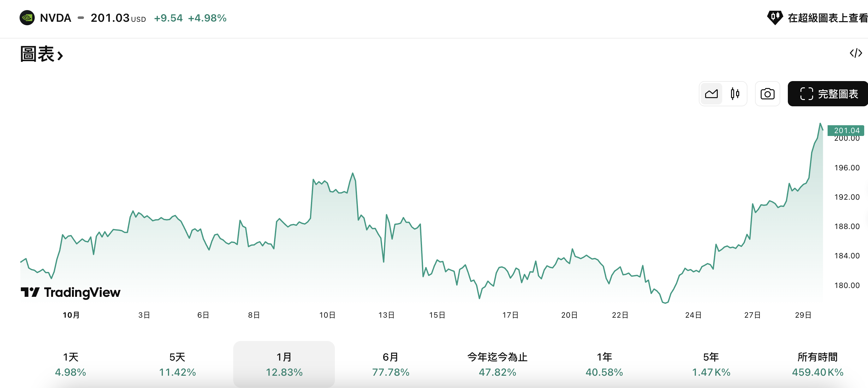Select the 5年 time range tab

711,364
